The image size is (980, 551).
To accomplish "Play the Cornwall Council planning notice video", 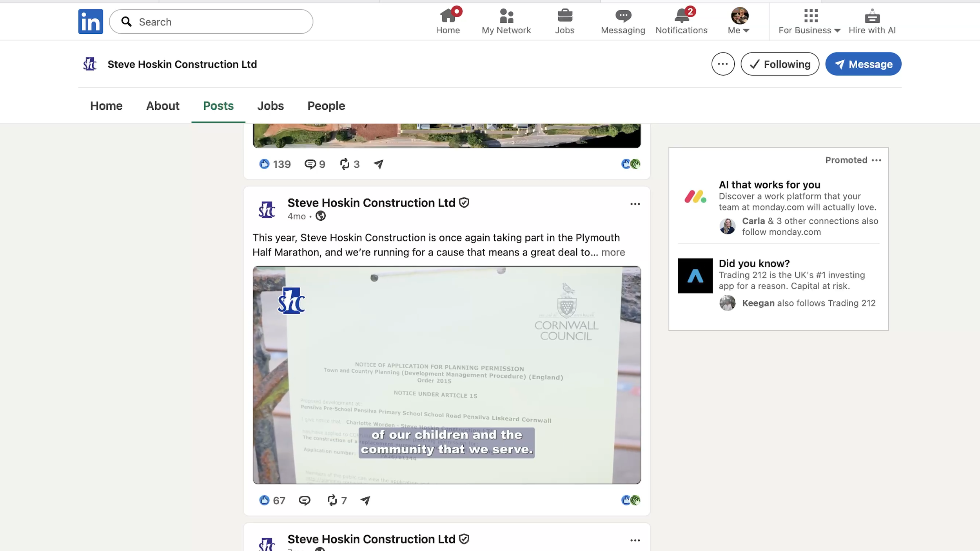I will 446,375.
